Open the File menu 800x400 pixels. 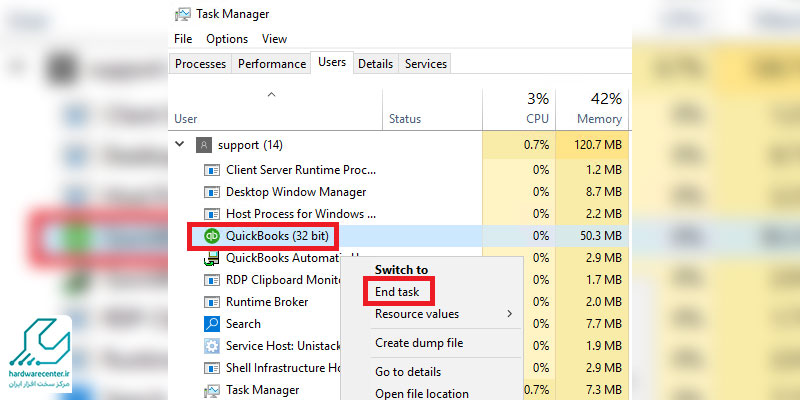[183, 39]
